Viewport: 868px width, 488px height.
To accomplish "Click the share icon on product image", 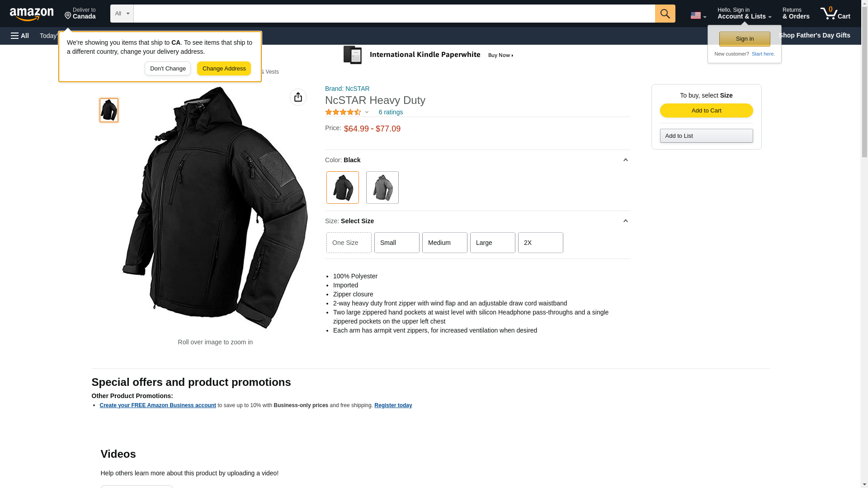I will tap(298, 97).
